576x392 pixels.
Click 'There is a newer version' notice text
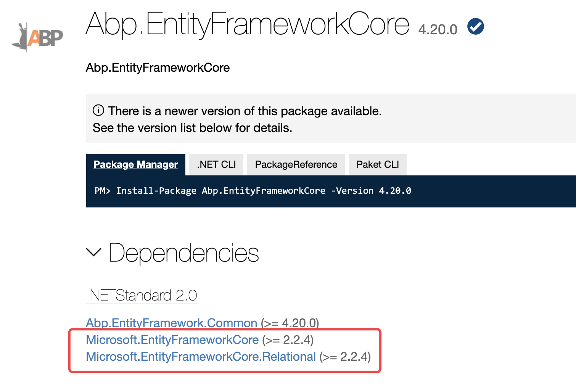(245, 111)
